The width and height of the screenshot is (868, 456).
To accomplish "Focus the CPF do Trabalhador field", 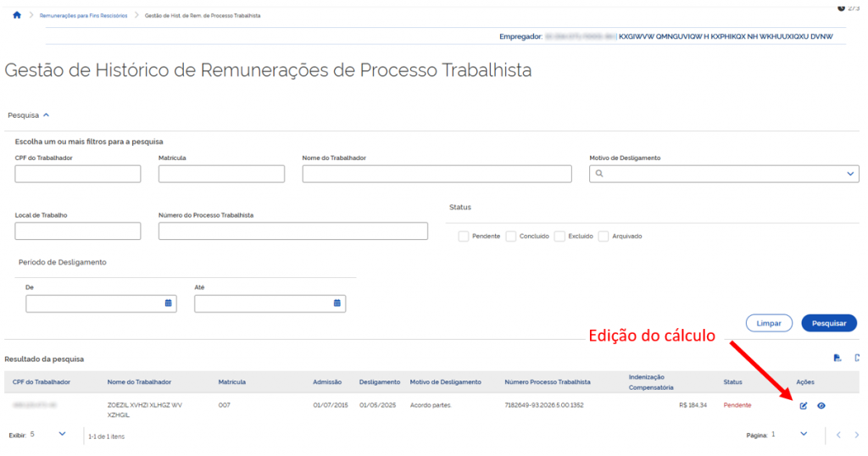I will (x=77, y=174).
